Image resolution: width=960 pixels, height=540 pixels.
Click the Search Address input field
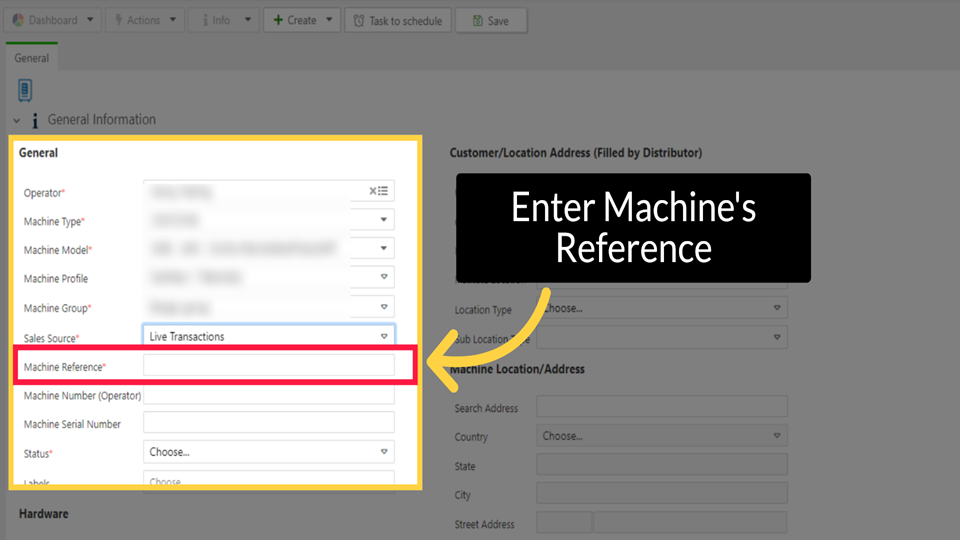click(x=661, y=407)
